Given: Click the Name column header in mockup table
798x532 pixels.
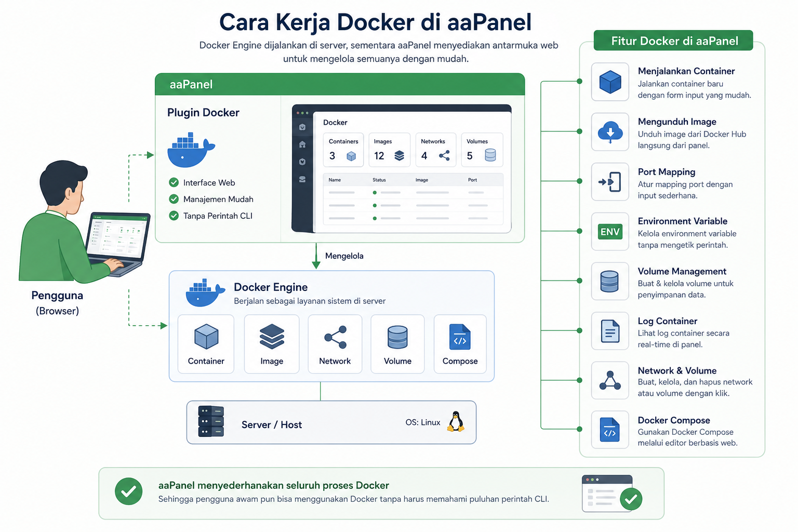Looking at the screenshot, I should [x=335, y=180].
